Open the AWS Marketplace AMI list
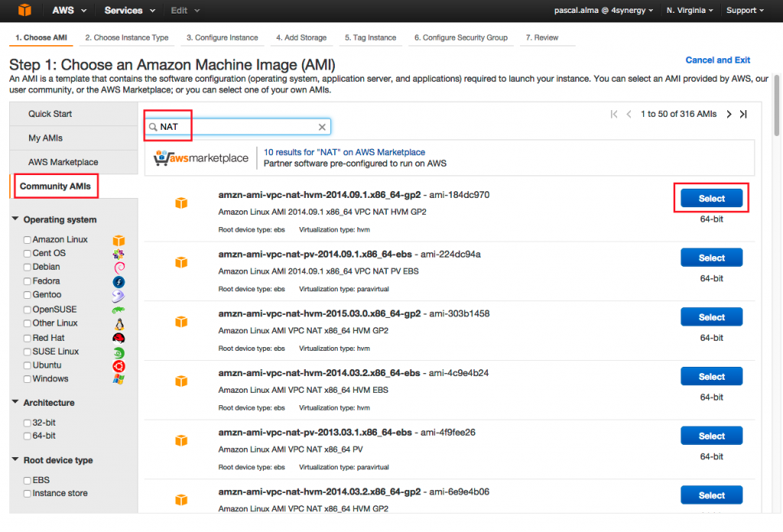The height and width of the screenshot is (532, 783). [x=73, y=162]
